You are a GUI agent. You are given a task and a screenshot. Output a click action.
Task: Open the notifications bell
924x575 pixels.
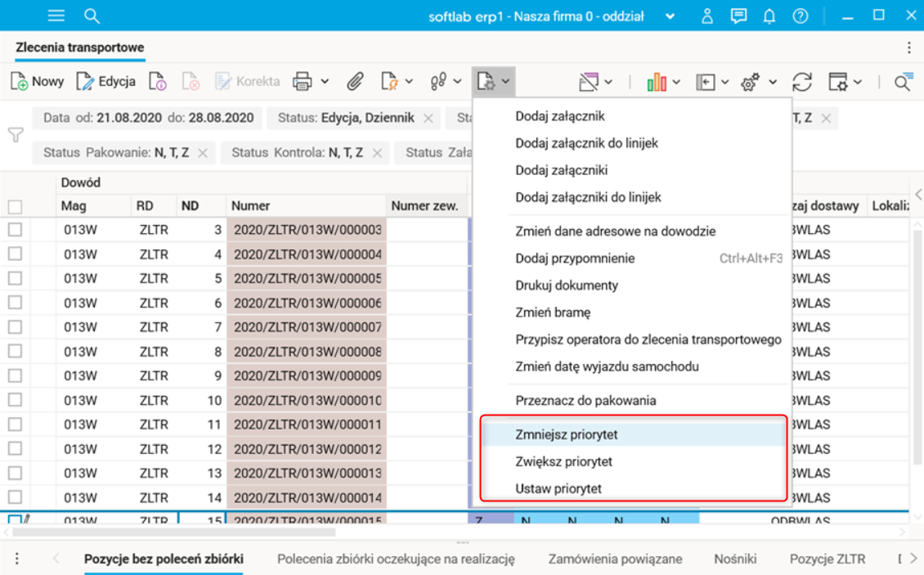[x=769, y=16]
